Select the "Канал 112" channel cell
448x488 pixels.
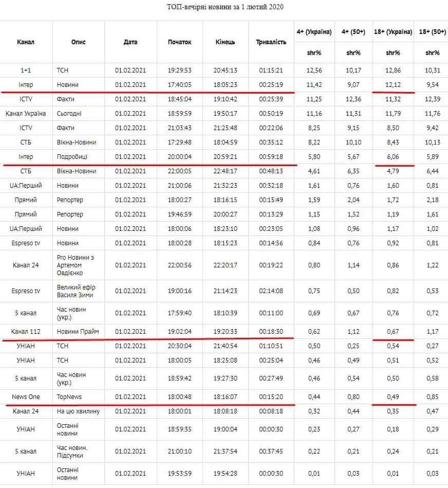[26, 332]
